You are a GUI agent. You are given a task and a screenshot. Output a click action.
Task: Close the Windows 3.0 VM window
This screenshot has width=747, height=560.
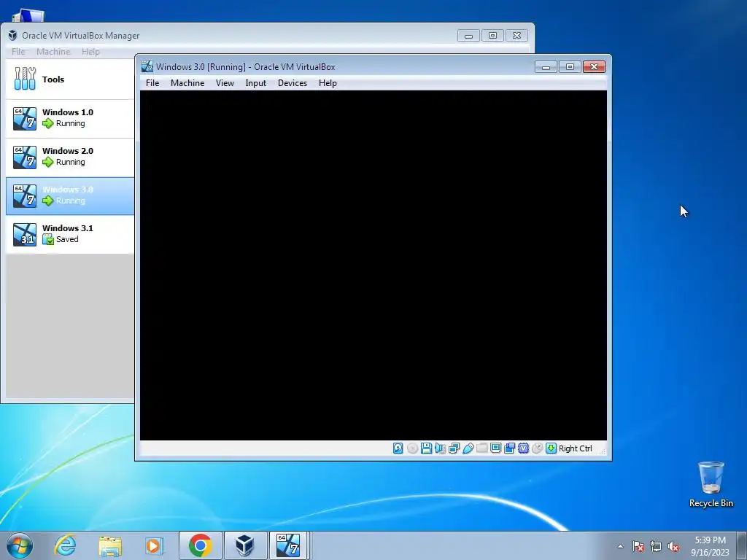pos(594,66)
